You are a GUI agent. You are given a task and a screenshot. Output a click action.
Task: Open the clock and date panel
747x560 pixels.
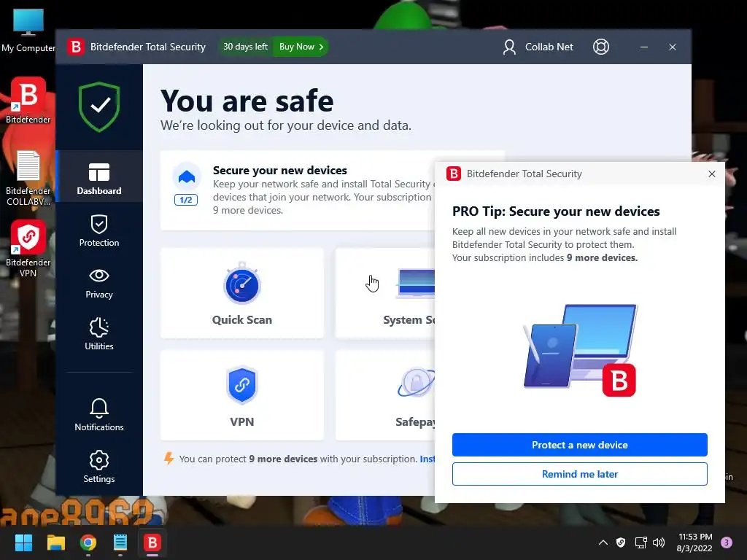694,542
